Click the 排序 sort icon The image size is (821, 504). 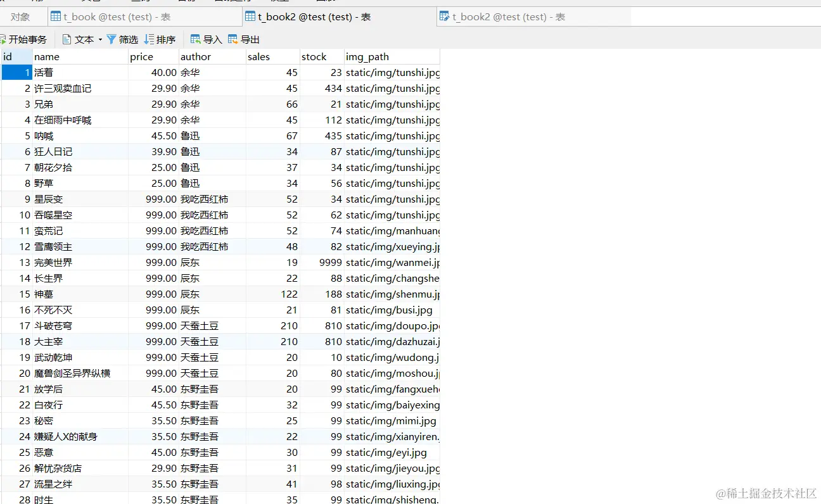coord(149,39)
